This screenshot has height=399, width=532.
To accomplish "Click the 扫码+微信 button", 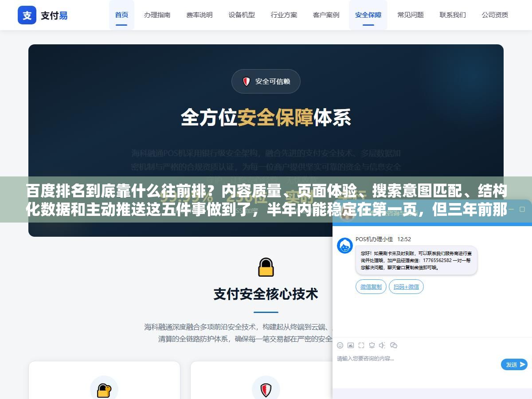I will point(406,287).
